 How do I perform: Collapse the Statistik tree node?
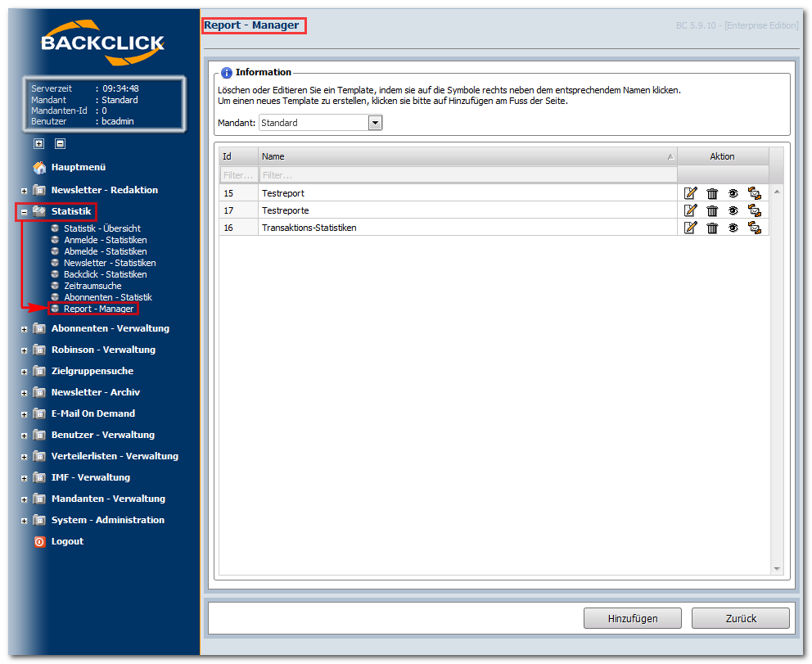(24, 212)
